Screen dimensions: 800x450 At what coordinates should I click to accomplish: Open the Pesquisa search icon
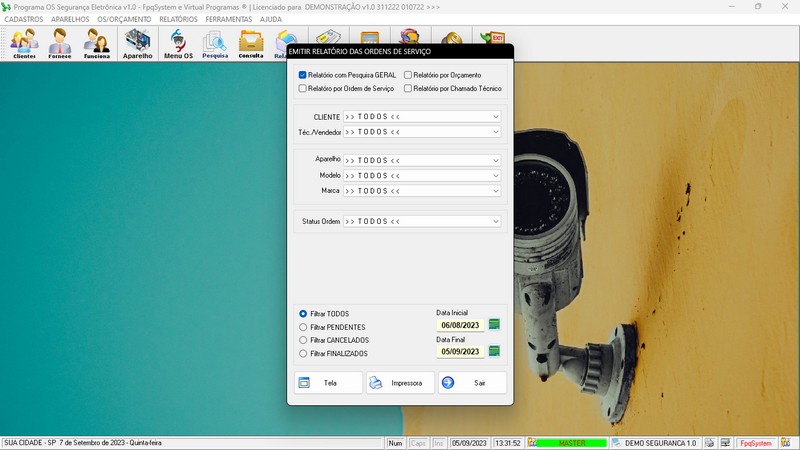click(x=215, y=43)
